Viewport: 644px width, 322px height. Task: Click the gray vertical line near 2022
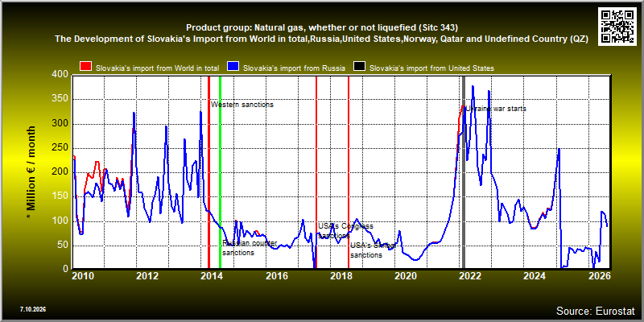(464, 172)
